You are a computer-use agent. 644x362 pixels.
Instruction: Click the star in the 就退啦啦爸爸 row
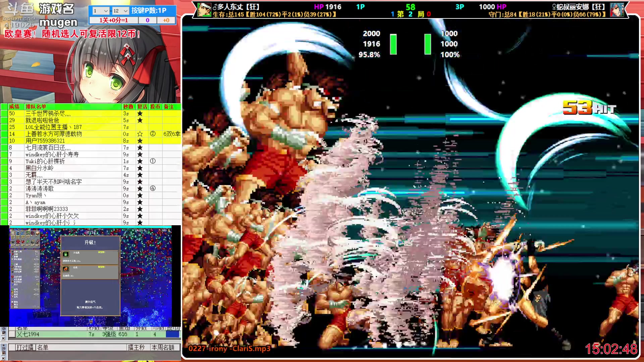(x=140, y=120)
